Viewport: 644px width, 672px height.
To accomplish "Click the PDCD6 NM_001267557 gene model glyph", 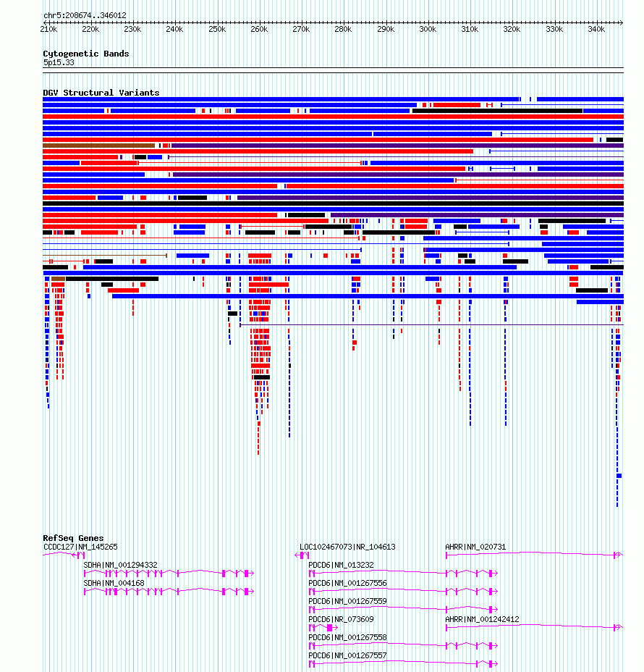I will coord(403,664).
